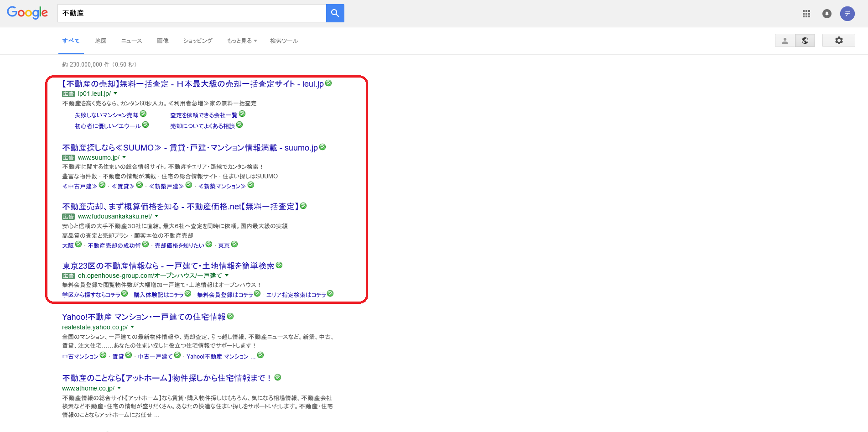Viewport: 868px width, 432px height.
Task: Click badge next to ≪中古戸建≫
Action: pos(102,185)
